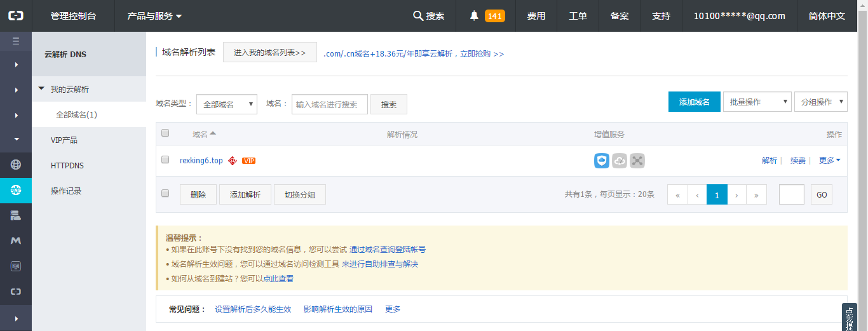
Task: Expand the bottom arrow in left rail
Action: (x=16, y=318)
